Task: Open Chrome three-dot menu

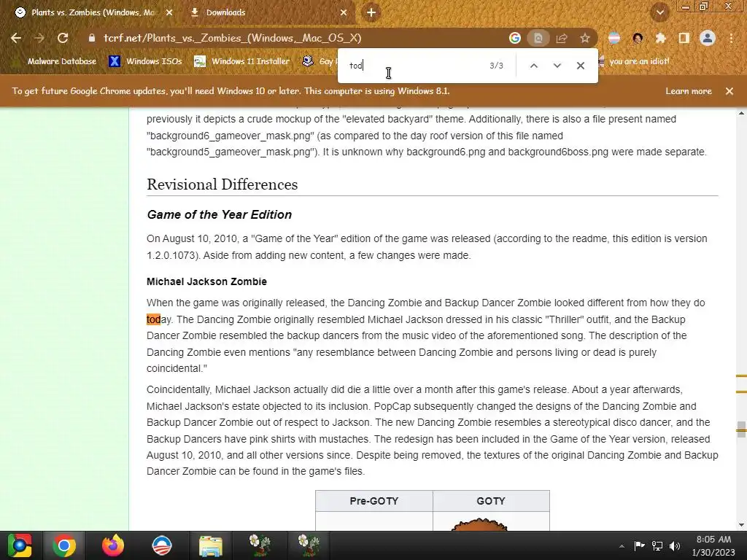Action: [731, 38]
